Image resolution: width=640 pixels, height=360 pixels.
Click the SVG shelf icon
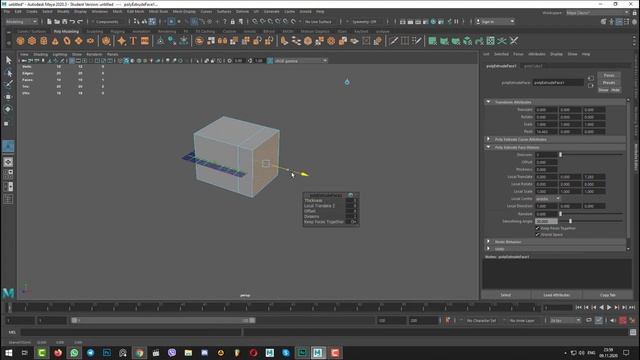coord(145,41)
